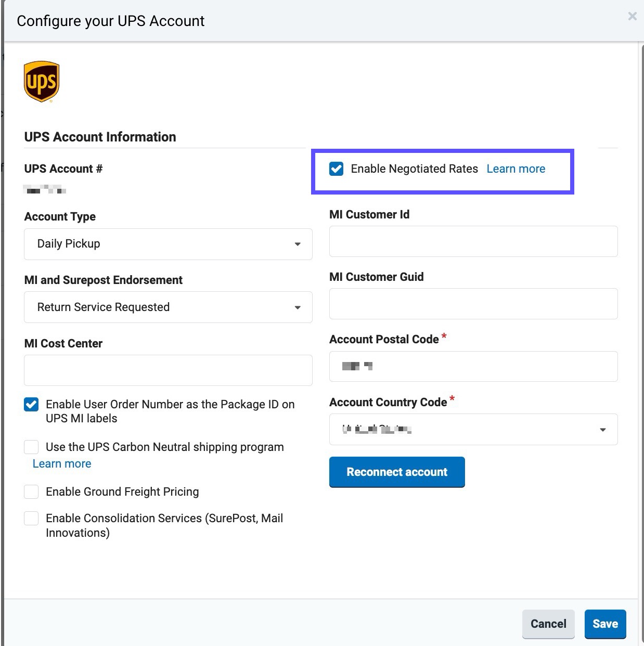
Task: Click the MI Cost Center field
Action: click(x=168, y=370)
